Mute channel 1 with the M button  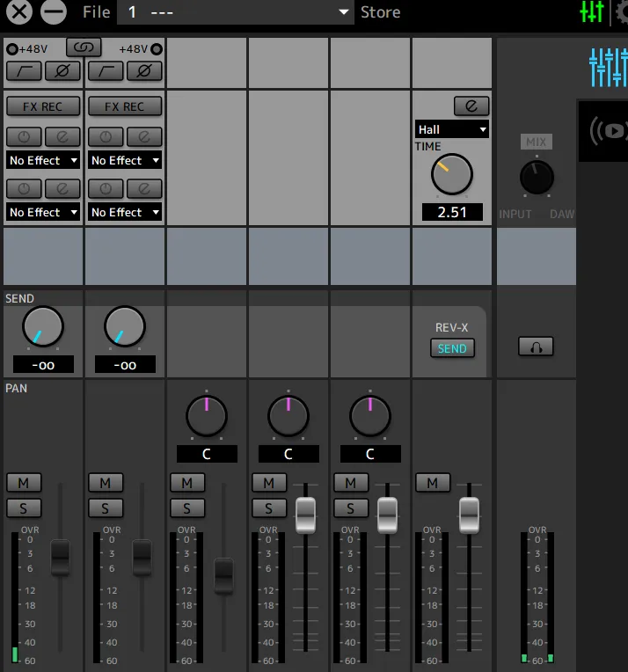click(x=24, y=483)
